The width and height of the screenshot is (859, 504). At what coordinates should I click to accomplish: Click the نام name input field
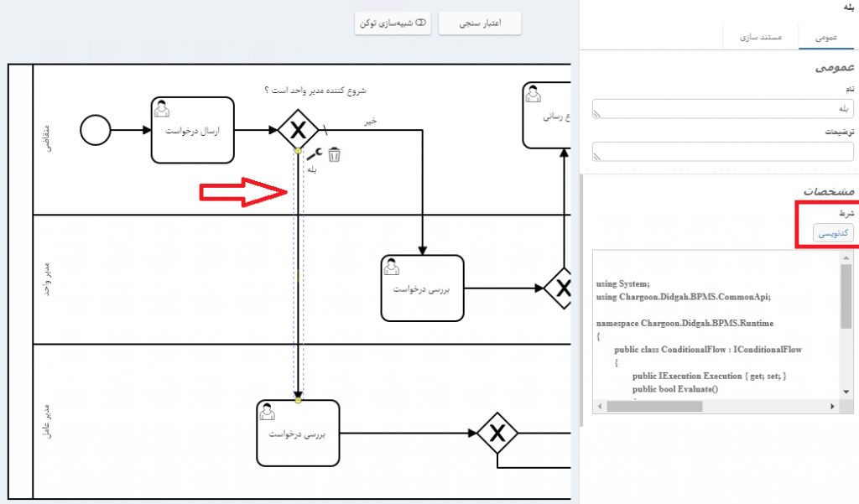tap(722, 109)
